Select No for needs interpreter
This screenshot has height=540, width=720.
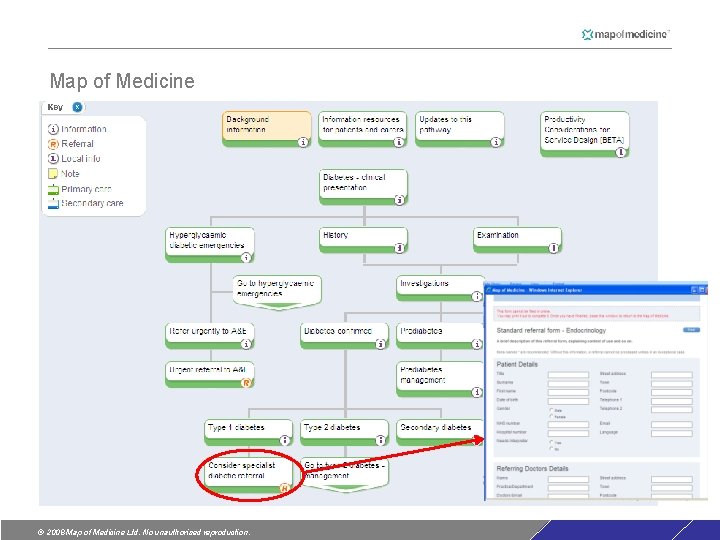[551, 448]
